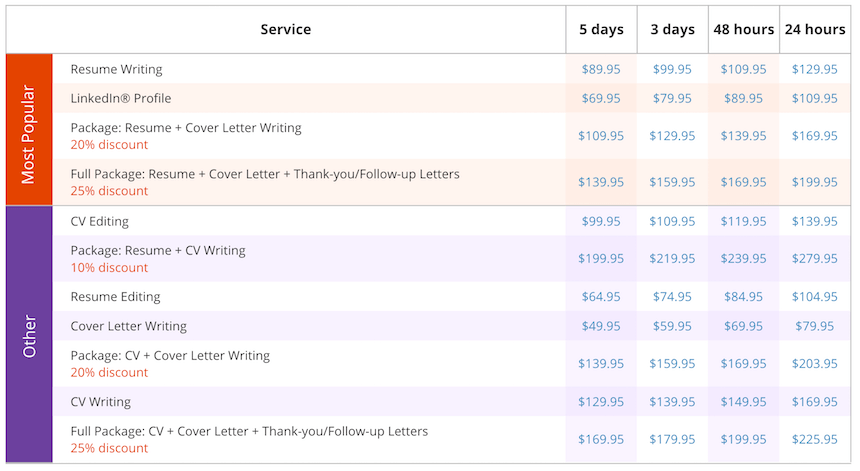Select the $203.95 CV + Cover Letter price
This screenshot has height=471, width=860.
[814, 364]
